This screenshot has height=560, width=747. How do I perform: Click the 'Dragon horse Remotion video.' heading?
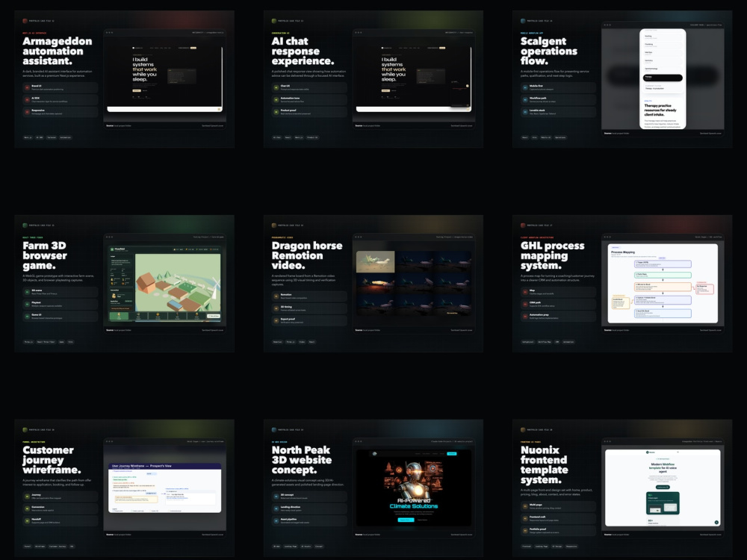tap(307, 255)
